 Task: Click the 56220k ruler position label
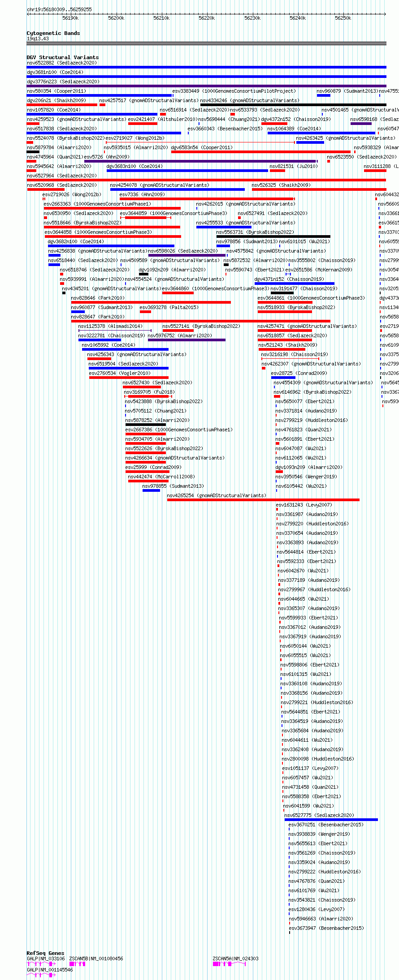click(x=207, y=18)
